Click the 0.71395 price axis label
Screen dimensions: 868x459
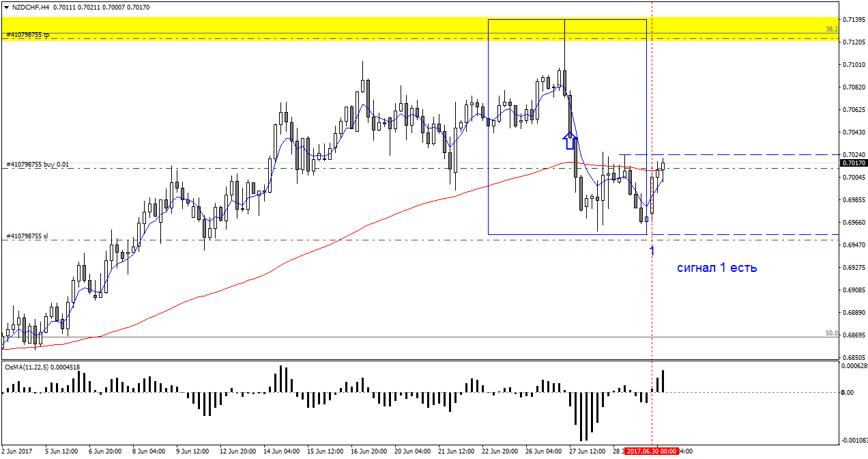(854, 19)
